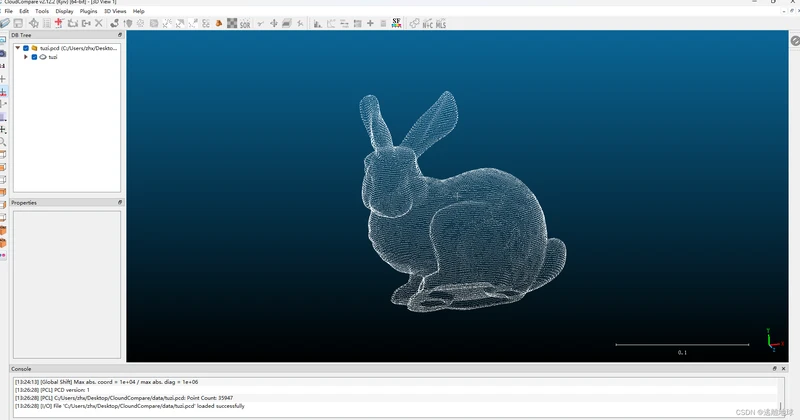Select the translate/rotate cross-arrows tool
Image resolution: width=800 pixels, height=420 pixels.
coord(274,23)
